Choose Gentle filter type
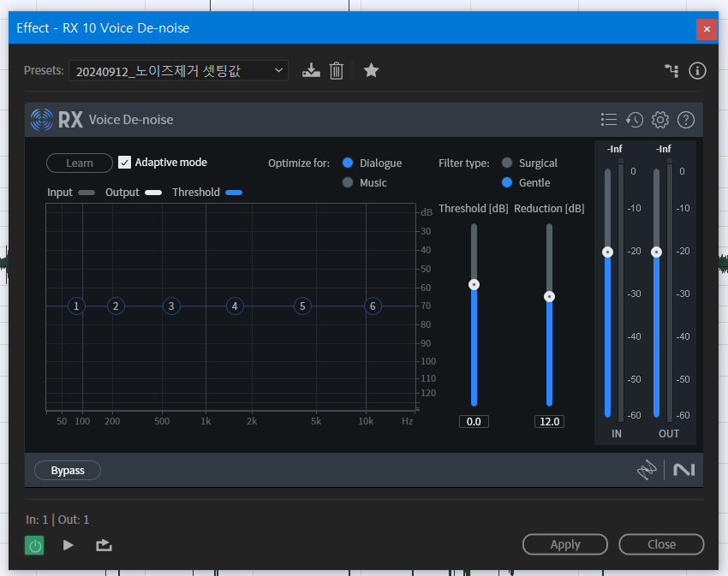Image resolution: width=728 pixels, height=576 pixels. (x=507, y=182)
